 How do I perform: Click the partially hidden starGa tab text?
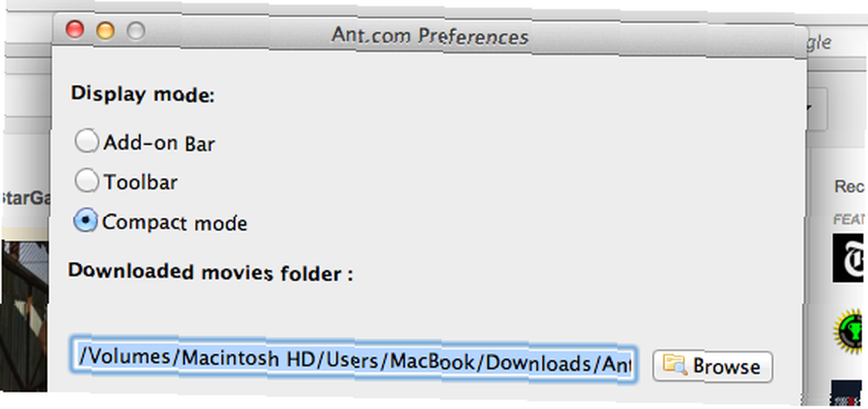[x=25, y=199]
